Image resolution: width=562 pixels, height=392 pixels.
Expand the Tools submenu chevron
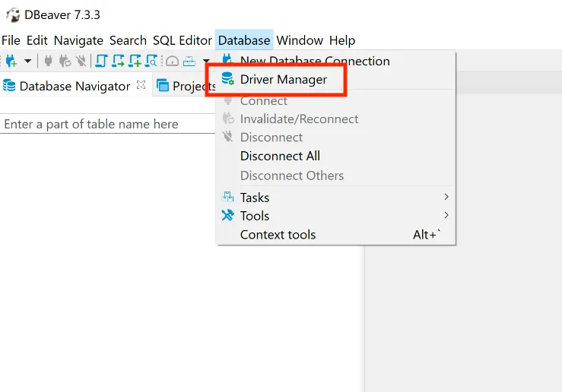click(446, 215)
